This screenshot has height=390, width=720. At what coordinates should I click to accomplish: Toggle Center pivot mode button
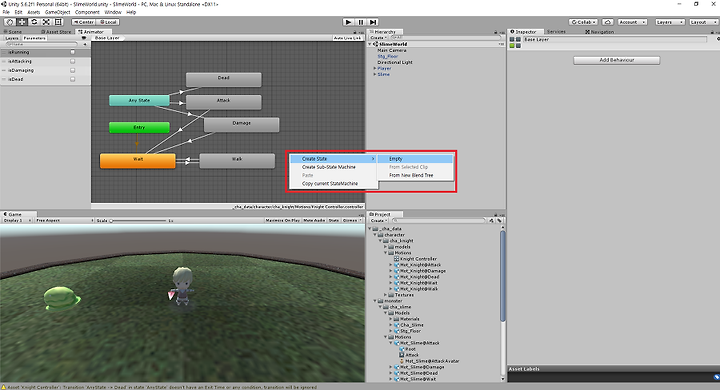84,22
